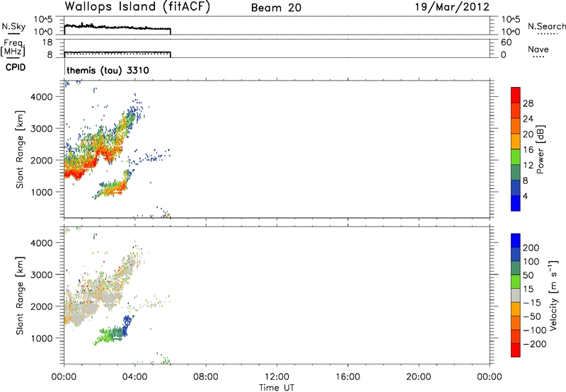Click the date '19/Mar/2012'
The width and height of the screenshot is (566, 392).
pyautogui.click(x=452, y=7)
